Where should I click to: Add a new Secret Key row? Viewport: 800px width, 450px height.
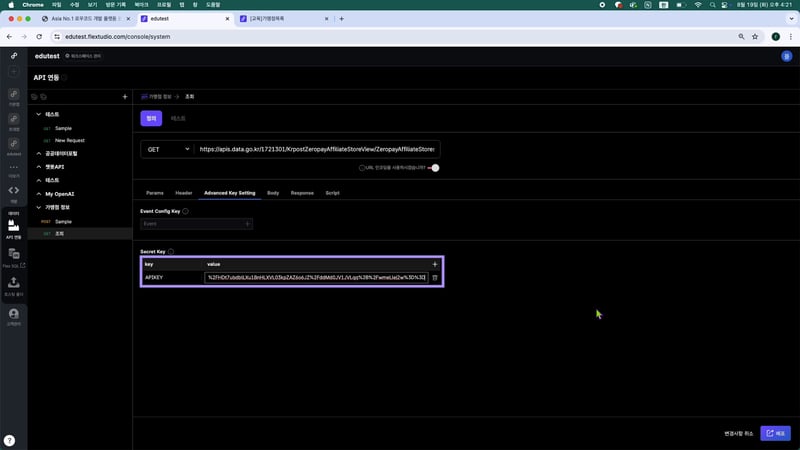tap(434, 264)
